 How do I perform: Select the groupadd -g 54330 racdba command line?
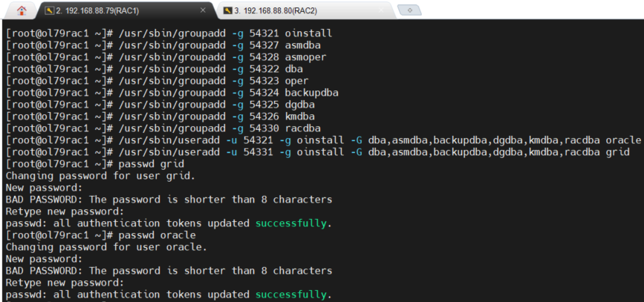[x=163, y=128]
